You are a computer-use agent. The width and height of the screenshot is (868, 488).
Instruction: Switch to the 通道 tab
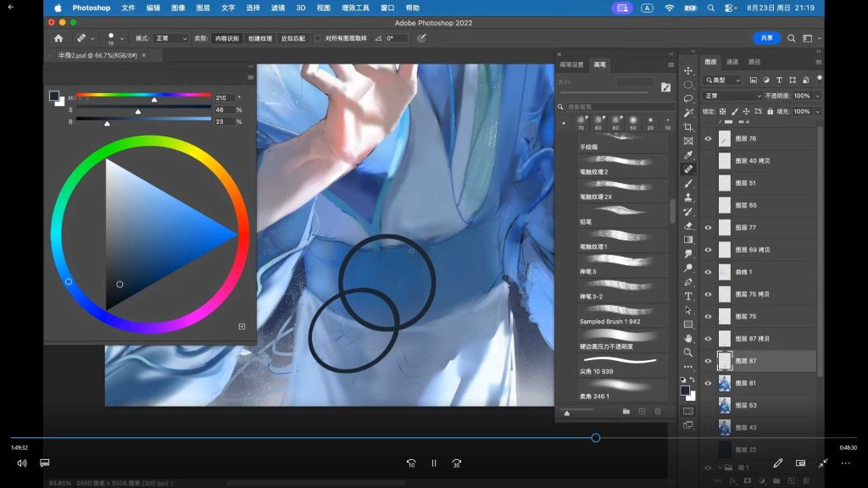click(x=732, y=62)
